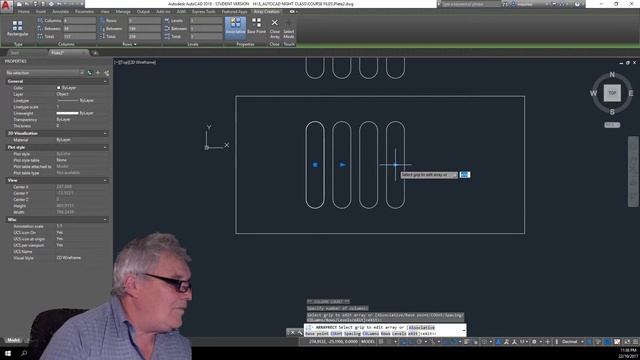Click the command line customize wrench icon
Viewport: 640px width, 360px height.
(300, 333)
